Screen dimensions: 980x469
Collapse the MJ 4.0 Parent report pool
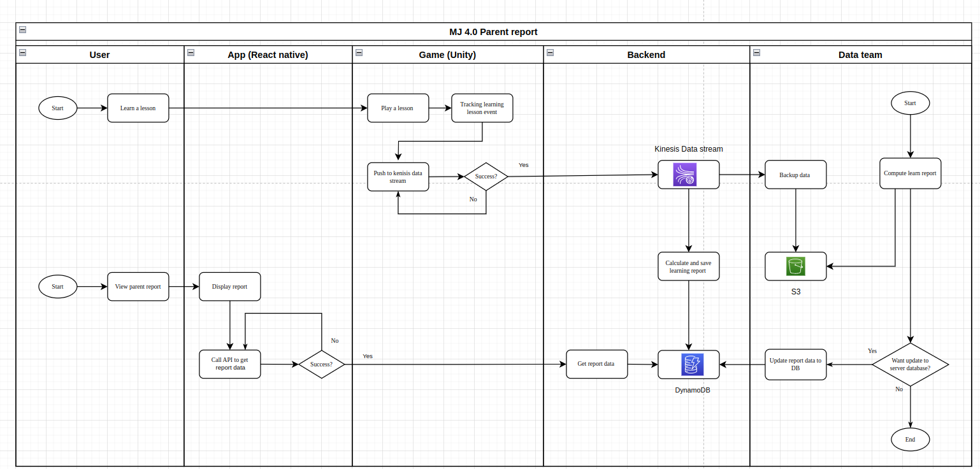click(22, 29)
